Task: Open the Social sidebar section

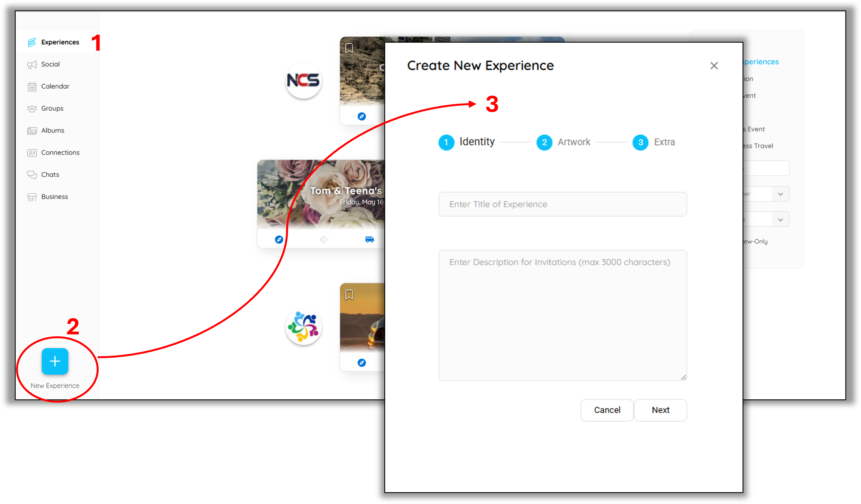Action: click(50, 64)
